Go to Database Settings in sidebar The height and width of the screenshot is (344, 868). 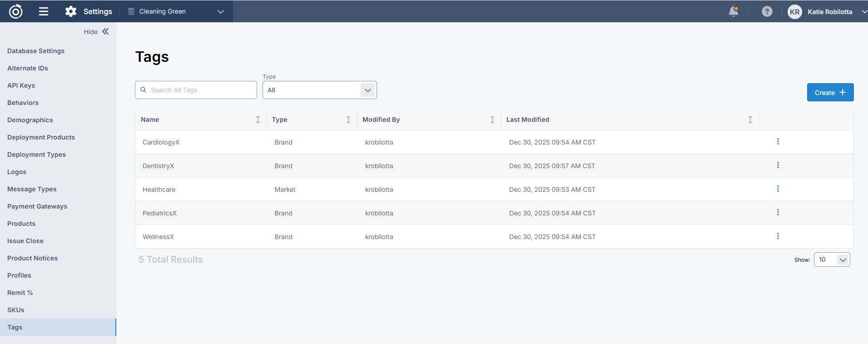pyautogui.click(x=36, y=51)
